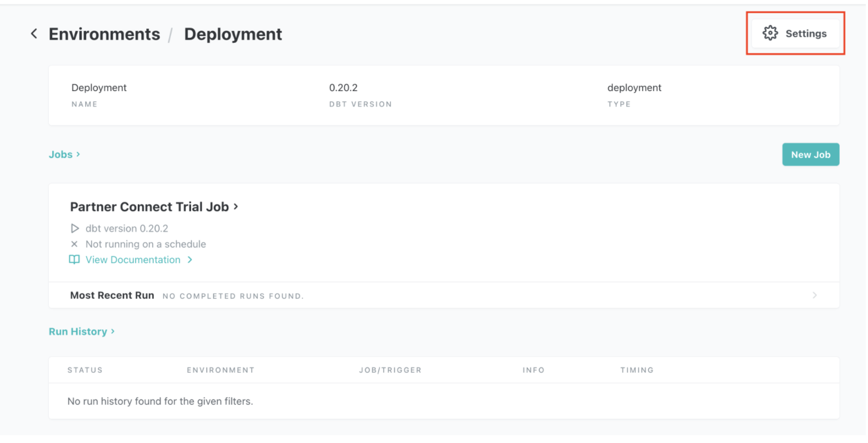The height and width of the screenshot is (443, 868).
Task: Expand the Most Recent Run row chevron
Action: point(815,295)
